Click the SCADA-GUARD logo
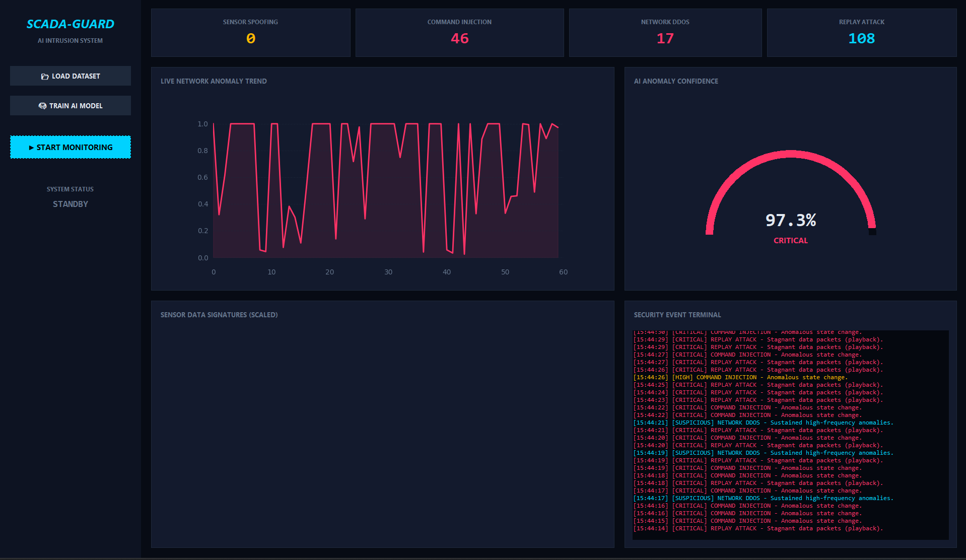966x560 pixels. [70, 23]
